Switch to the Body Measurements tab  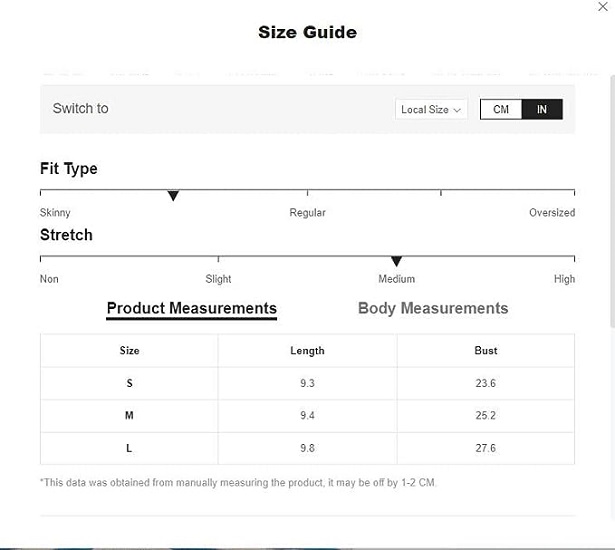click(x=433, y=308)
